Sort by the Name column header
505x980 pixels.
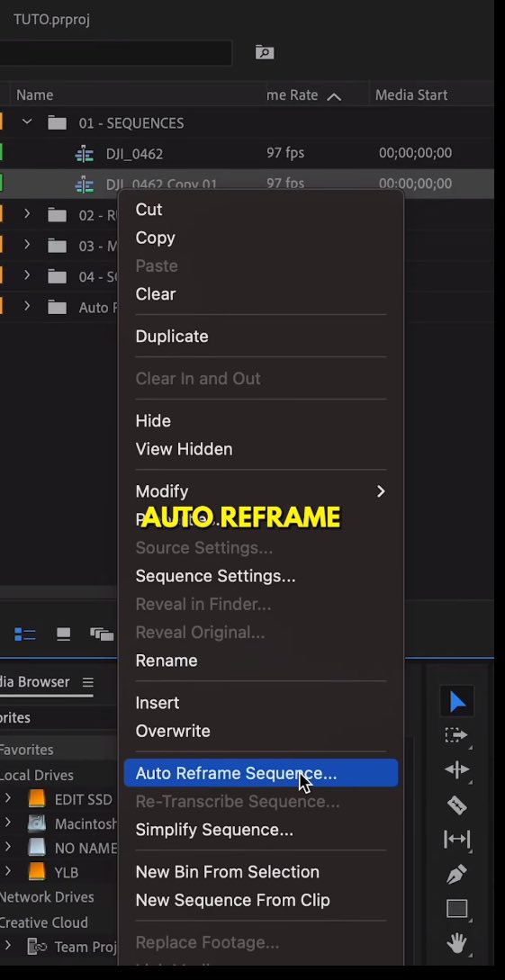pyautogui.click(x=34, y=95)
